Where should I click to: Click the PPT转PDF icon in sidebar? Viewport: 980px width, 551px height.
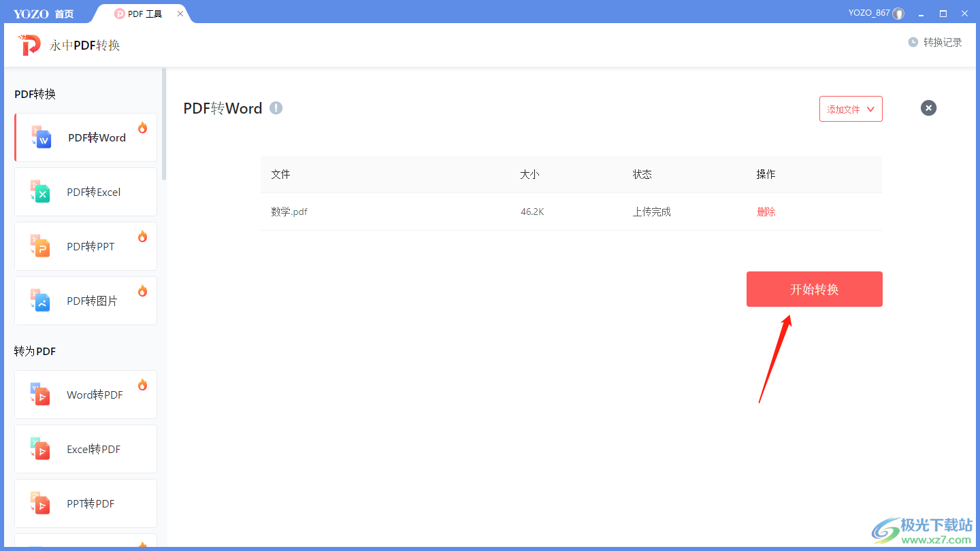[x=41, y=503]
